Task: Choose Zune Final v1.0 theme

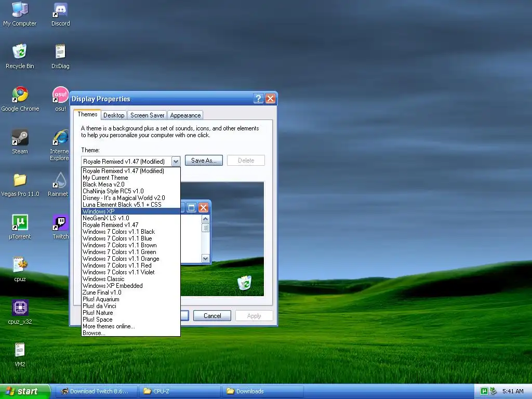Action: tap(130, 292)
